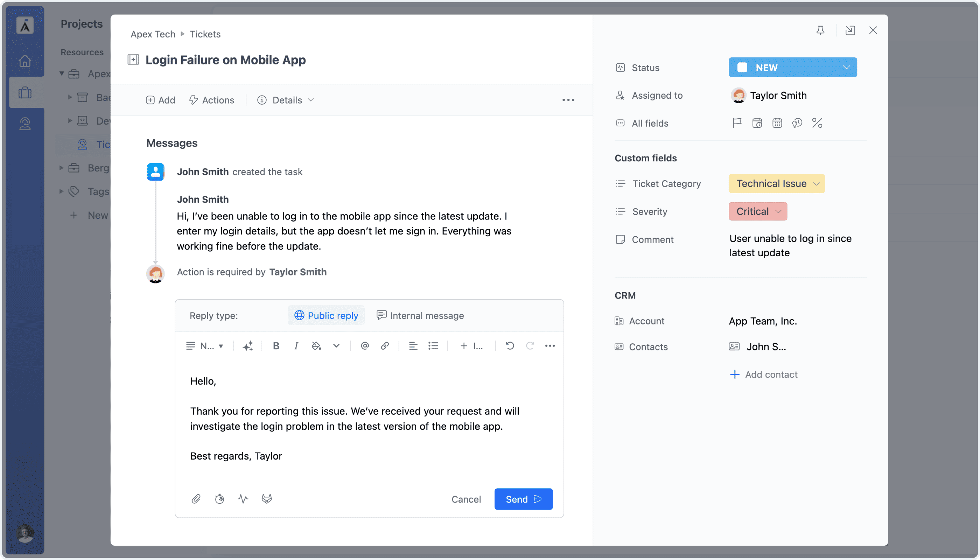This screenshot has height=560, width=980.
Task: Send the reply message
Action: [524, 499]
